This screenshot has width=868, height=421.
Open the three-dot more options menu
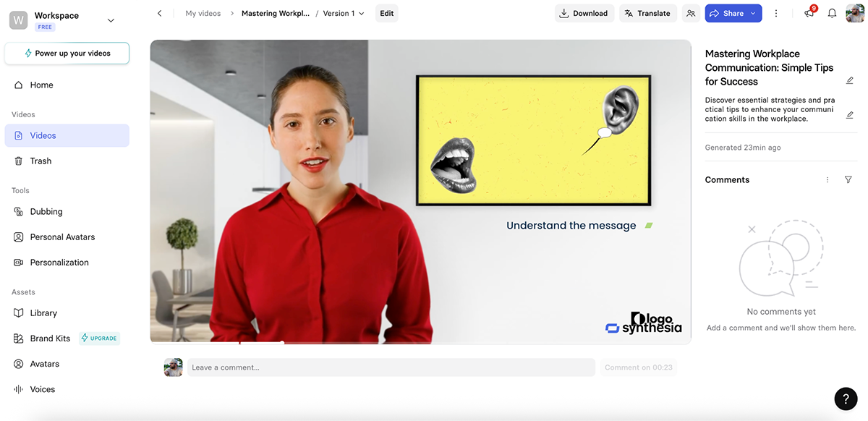pyautogui.click(x=776, y=13)
